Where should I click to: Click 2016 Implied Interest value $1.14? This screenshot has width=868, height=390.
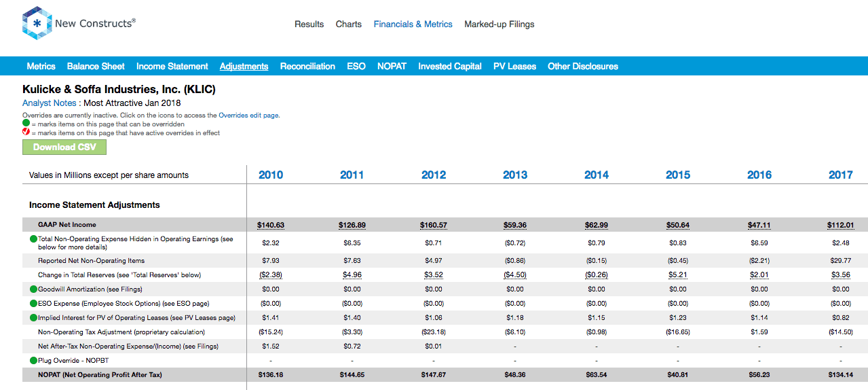(759, 318)
